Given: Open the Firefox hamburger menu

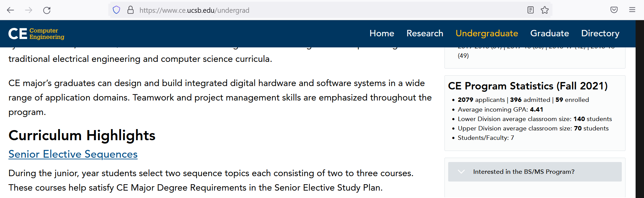Looking at the screenshot, I should coord(632,10).
